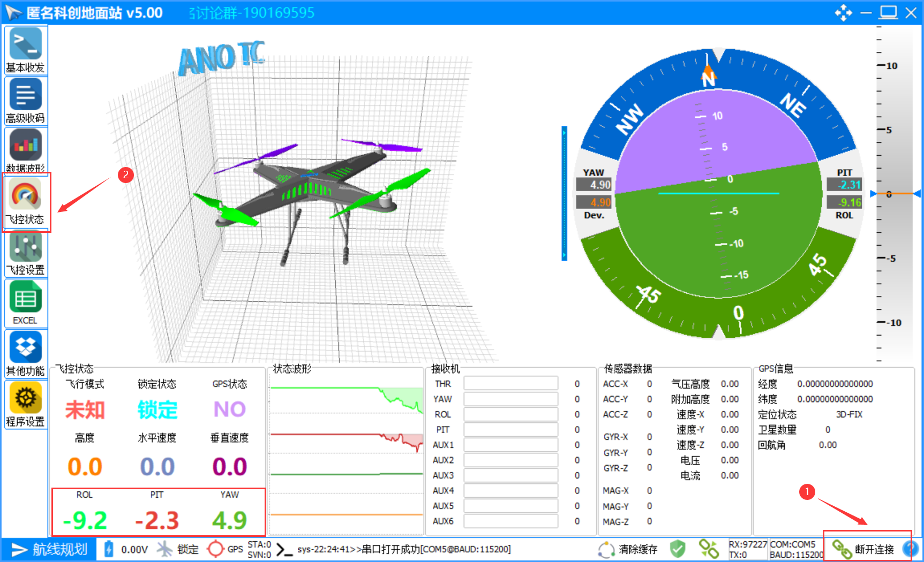Viewport: 924px width, 562px height.
Task: Click the orange 高度 altitude value 0.0
Action: (x=85, y=467)
